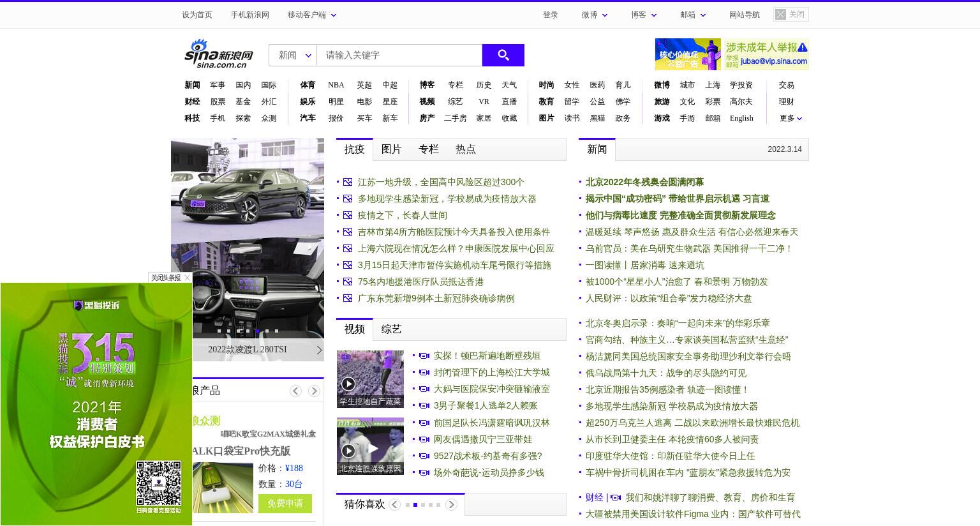
Task: Select the 新闻 headline tab
Action: coord(597,149)
